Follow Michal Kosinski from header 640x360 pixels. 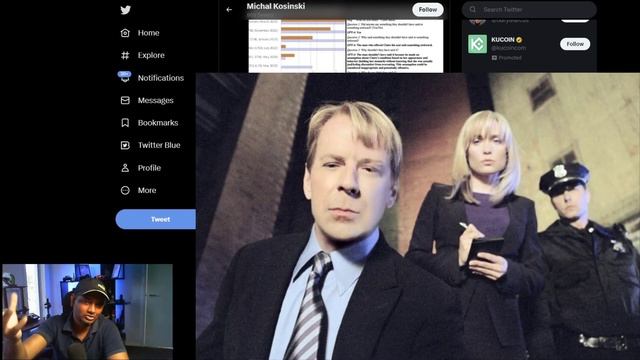coord(428,9)
